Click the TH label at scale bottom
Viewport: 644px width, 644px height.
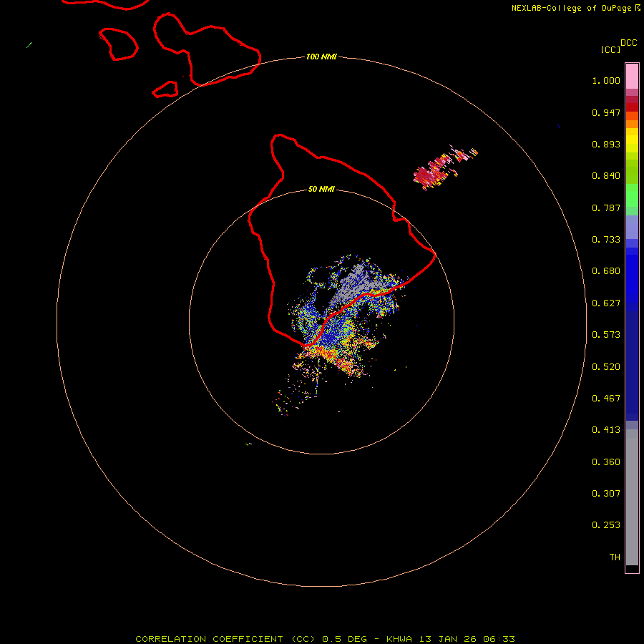coord(615,557)
